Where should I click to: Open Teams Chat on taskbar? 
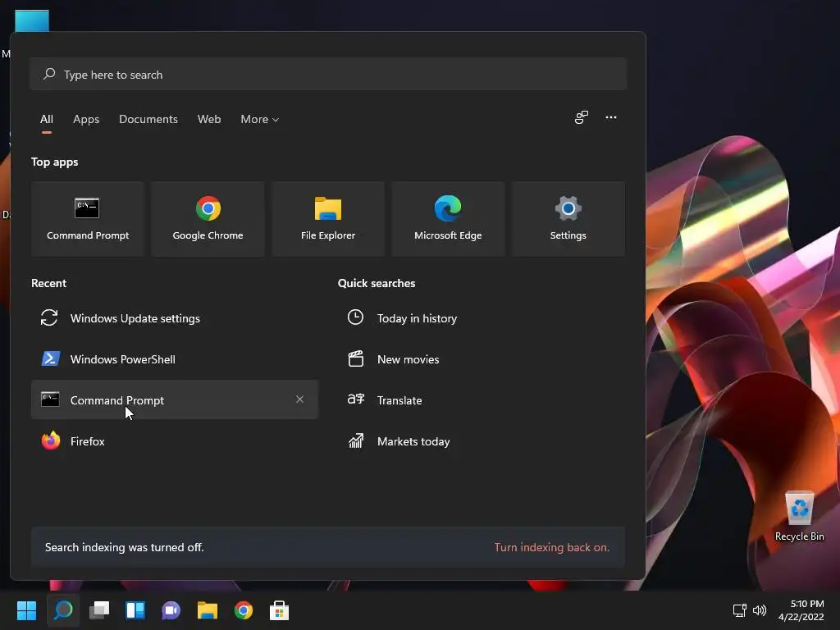click(x=171, y=610)
